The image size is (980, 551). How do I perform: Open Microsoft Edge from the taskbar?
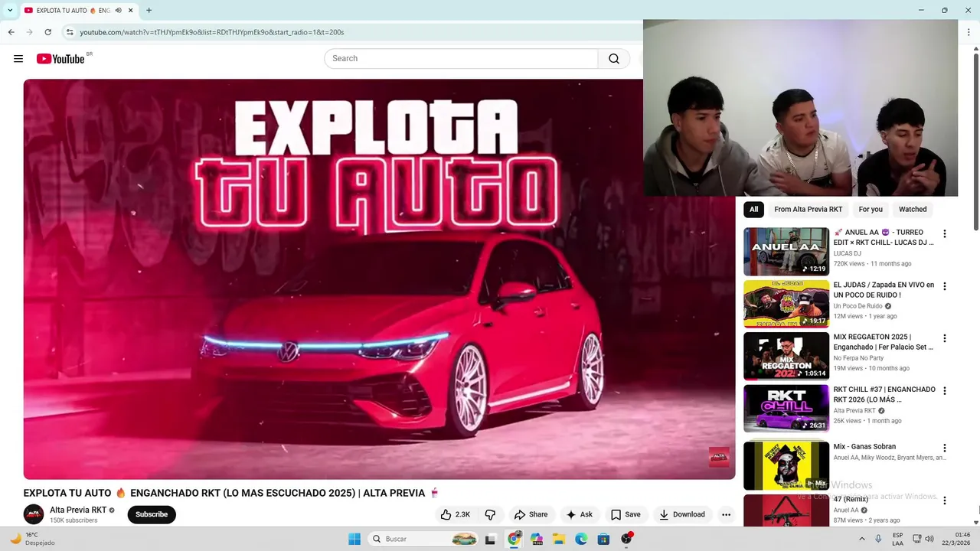point(581,539)
